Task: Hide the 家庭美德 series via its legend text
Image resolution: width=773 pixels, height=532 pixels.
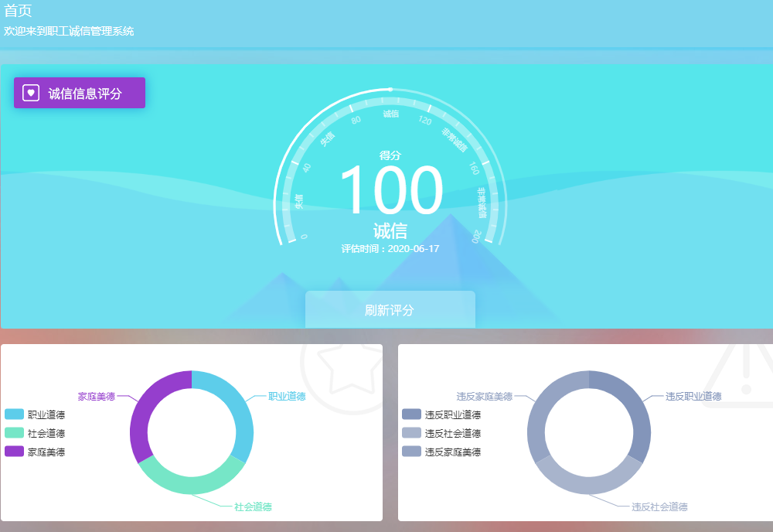Action: [46, 452]
